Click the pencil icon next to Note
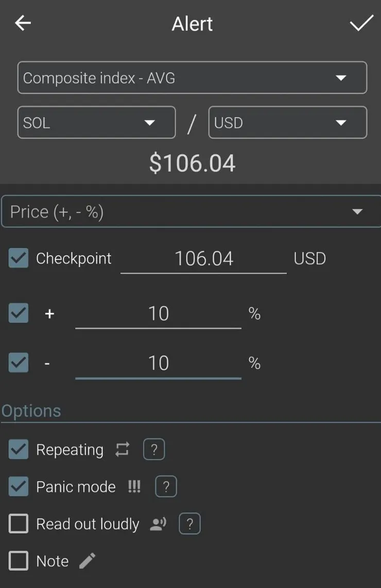 (x=88, y=561)
